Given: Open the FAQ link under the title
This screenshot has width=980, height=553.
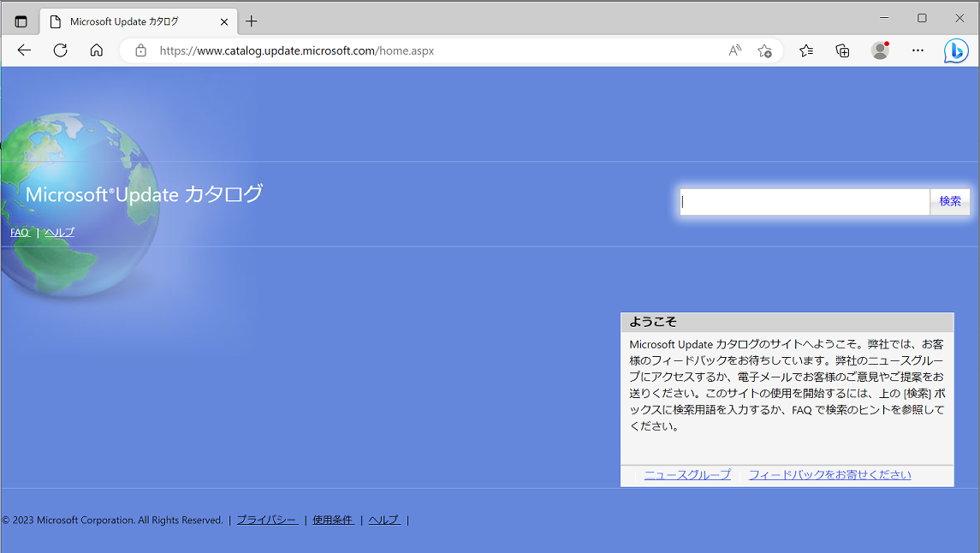Looking at the screenshot, I should (x=20, y=233).
